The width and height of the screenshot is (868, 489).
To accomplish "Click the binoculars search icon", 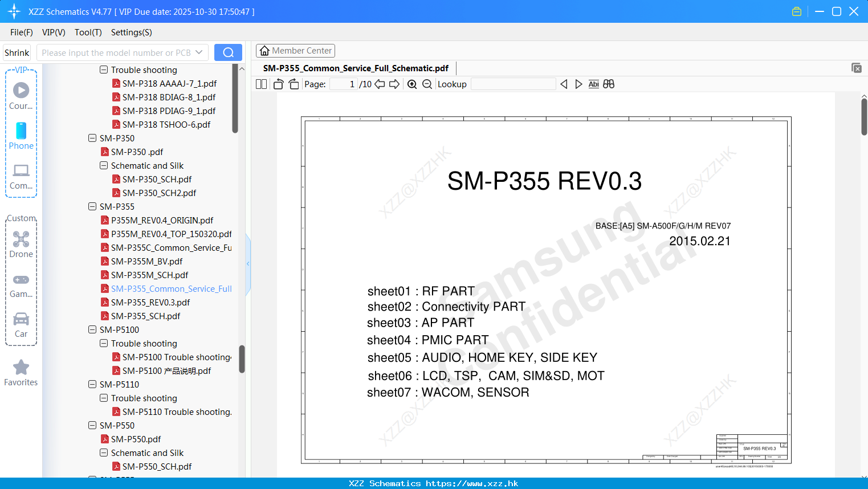I will point(609,84).
